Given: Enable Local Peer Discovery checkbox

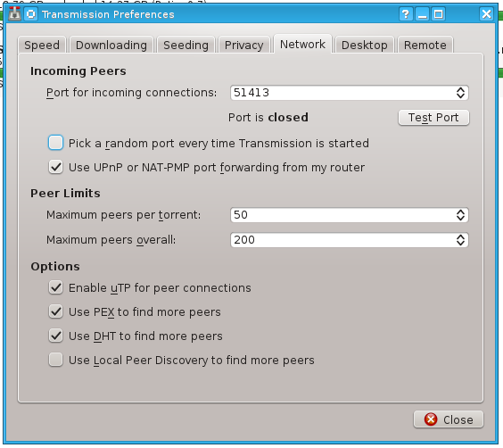Looking at the screenshot, I should point(55,360).
